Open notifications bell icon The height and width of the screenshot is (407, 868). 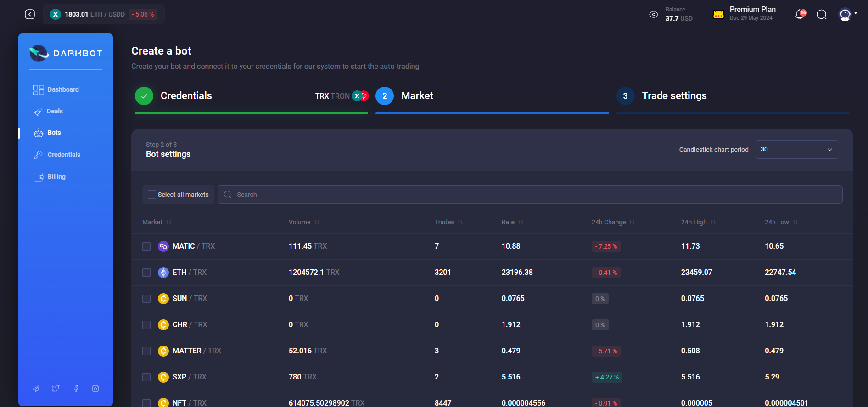tap(800, 15)
